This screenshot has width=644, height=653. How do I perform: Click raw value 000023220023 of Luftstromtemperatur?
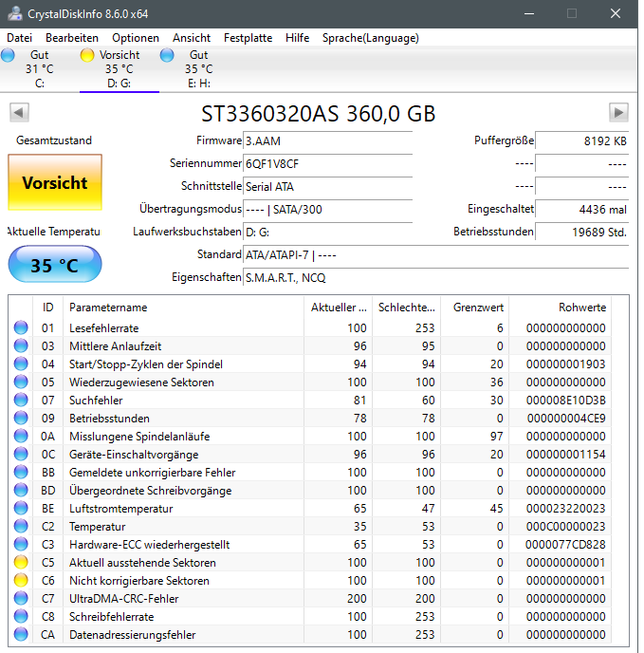(565, 509)
